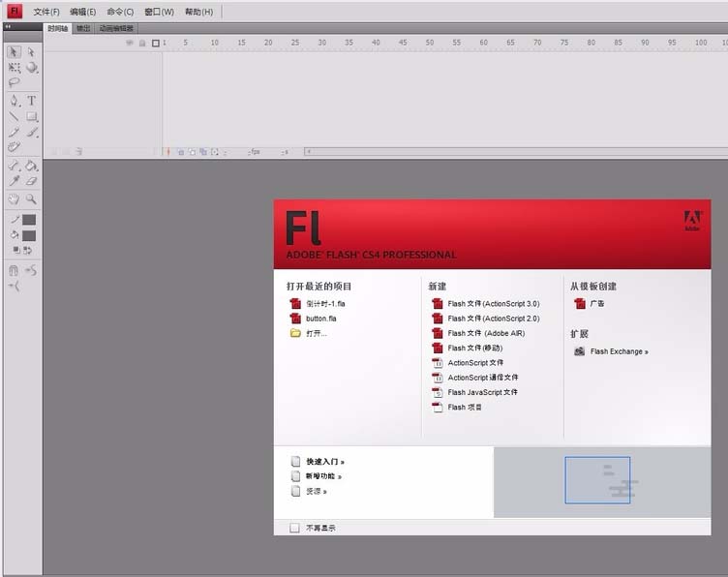Select the Eraser tool

click(32, 181)
